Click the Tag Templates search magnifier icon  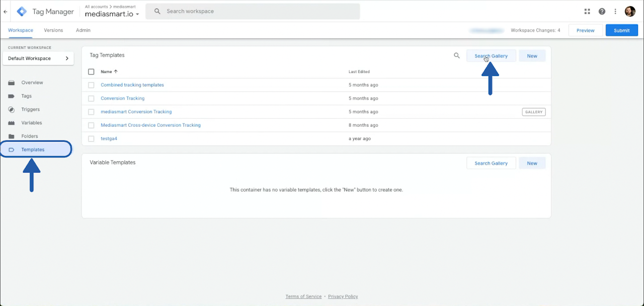click(x=457, y=56)
